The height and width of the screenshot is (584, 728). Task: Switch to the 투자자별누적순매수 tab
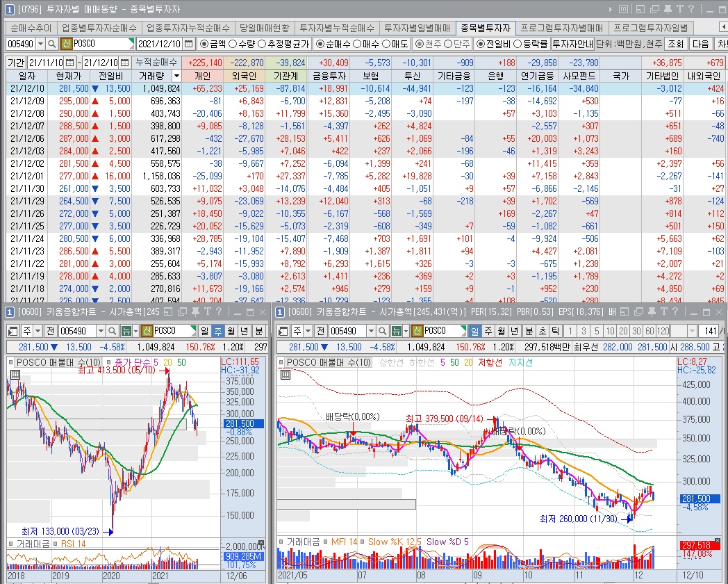[x=337, y=28]
